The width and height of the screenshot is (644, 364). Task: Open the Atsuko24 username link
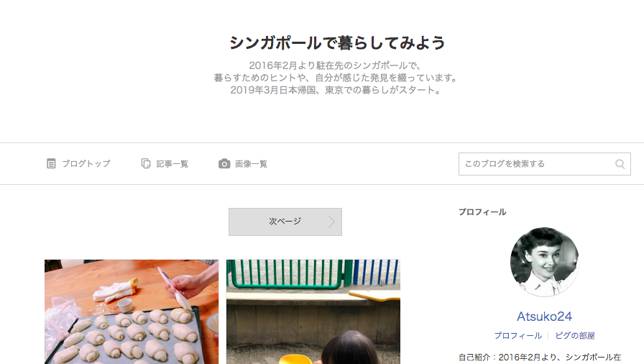(x=544, y=317)
